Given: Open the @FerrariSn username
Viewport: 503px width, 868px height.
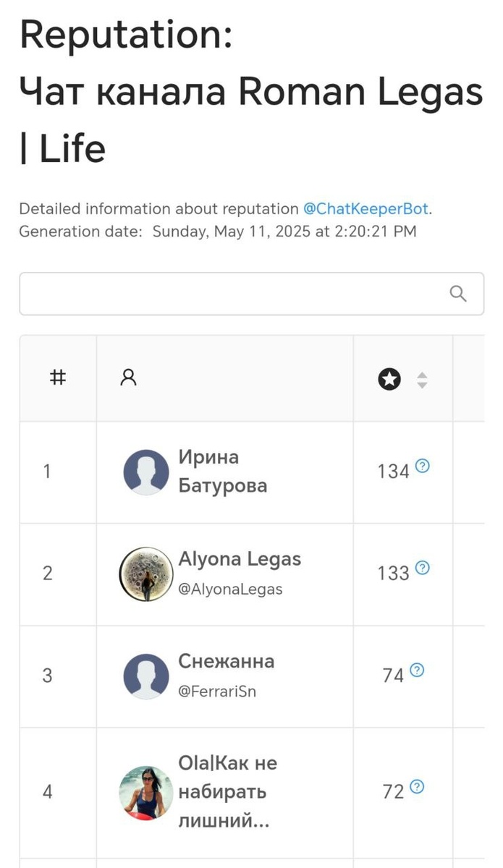Looking at the screenshot, I should [217, 692].
